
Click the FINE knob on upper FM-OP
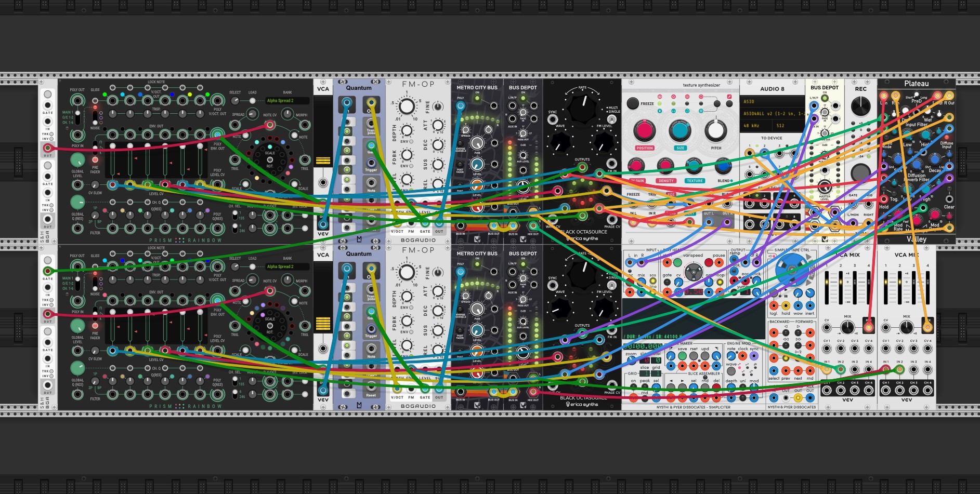[x=438, y=106]
